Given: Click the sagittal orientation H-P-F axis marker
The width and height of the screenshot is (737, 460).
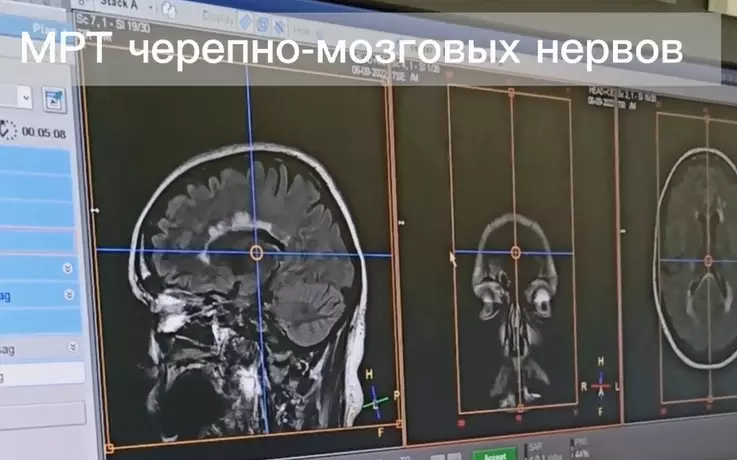Looking at the screenshot, I should pos(377,402).
